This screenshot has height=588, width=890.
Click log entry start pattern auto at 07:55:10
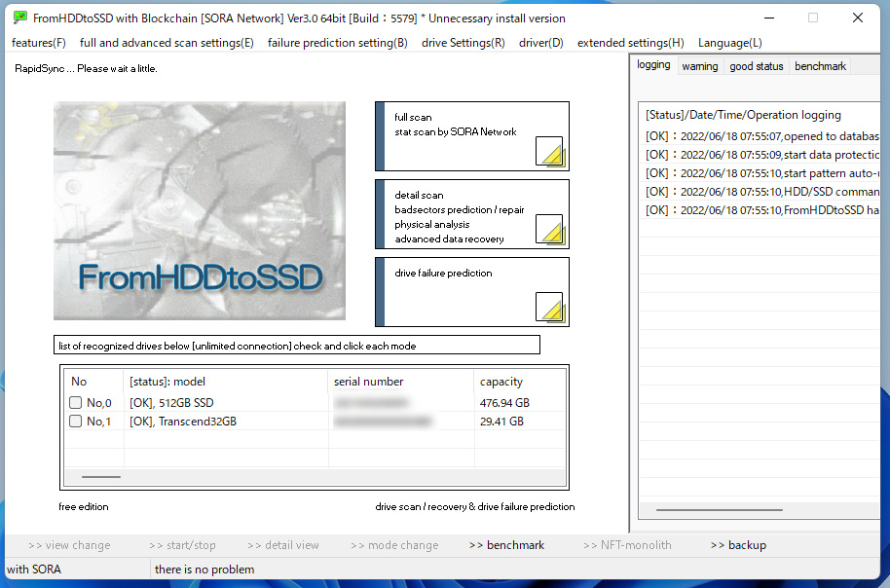click(x=761, y=173)
